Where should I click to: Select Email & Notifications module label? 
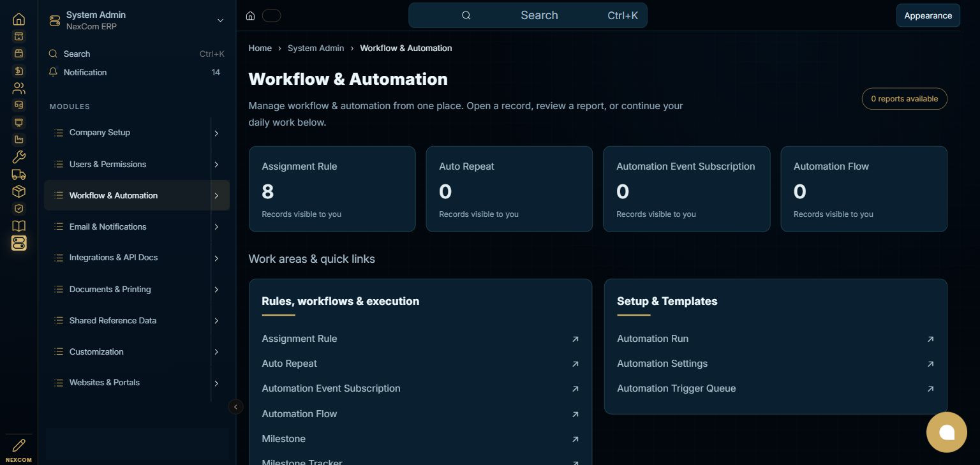click(x=108, y=227)
